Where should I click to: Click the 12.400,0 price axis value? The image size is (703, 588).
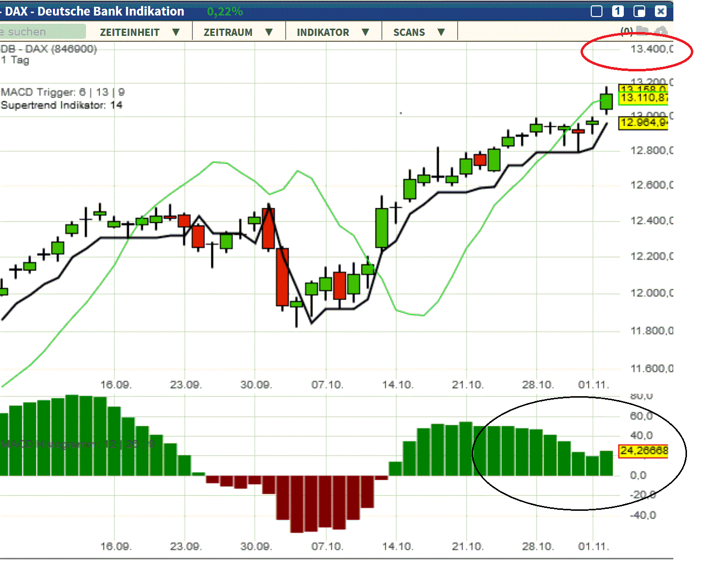tap(652, 221)
